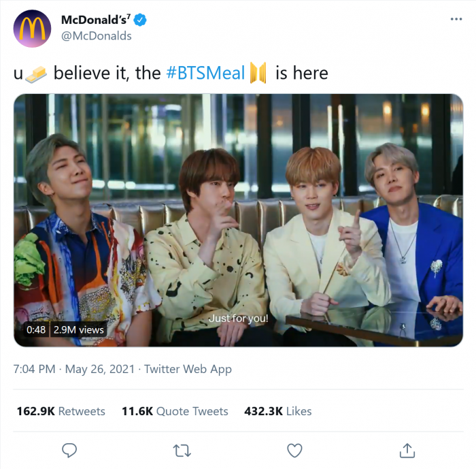This screenshot has height=469, width=476.
Task: Click the retweet arrows icon
Action: coord(182,450)
